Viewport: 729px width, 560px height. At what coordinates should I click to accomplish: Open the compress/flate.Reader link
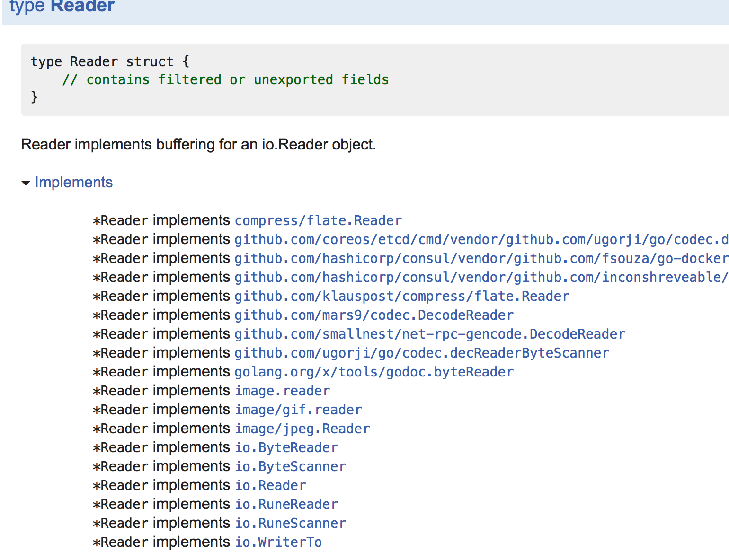click(318, 221)
